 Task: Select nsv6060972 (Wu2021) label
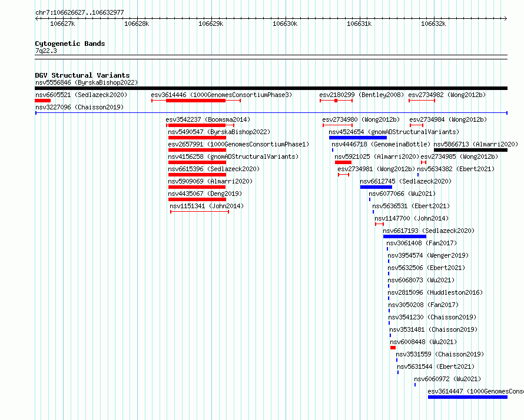(x=447, y=379)
